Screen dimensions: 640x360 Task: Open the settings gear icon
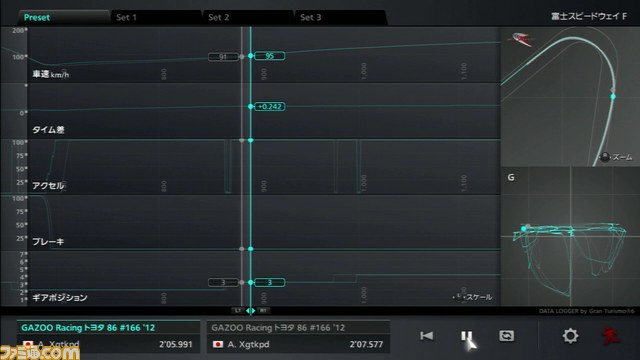(570, 336)
